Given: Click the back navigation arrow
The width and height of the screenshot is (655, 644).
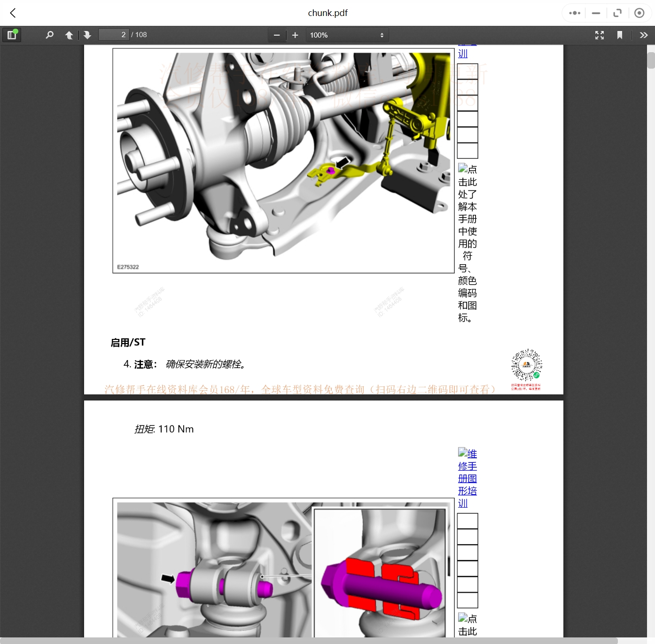Looking at the screenshot, I should click(13, 13).
